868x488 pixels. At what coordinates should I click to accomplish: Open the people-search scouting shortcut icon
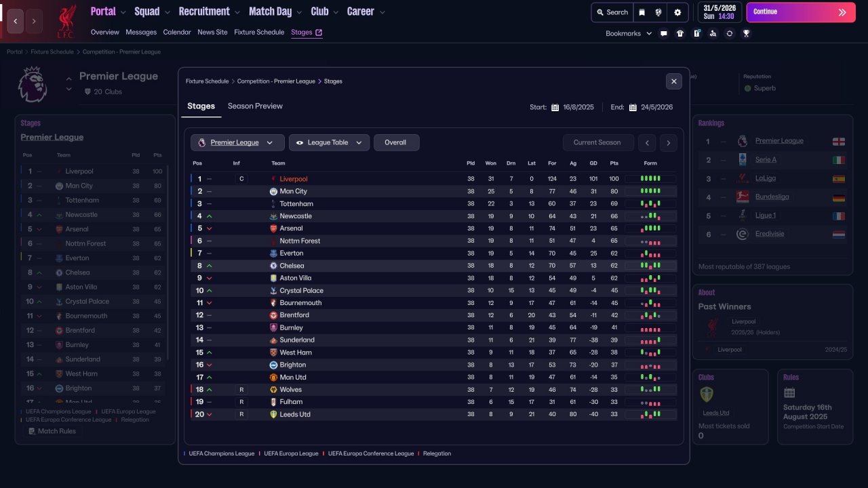[713, 33]
